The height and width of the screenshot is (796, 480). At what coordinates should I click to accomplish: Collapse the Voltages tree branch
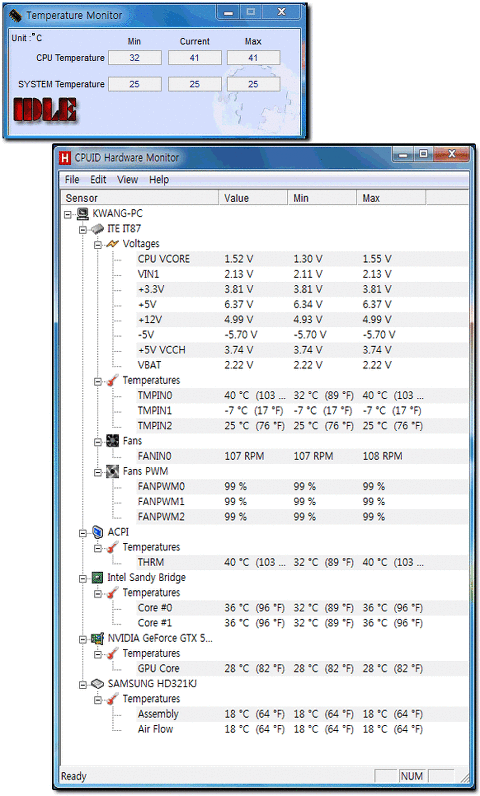coord(98,245)
